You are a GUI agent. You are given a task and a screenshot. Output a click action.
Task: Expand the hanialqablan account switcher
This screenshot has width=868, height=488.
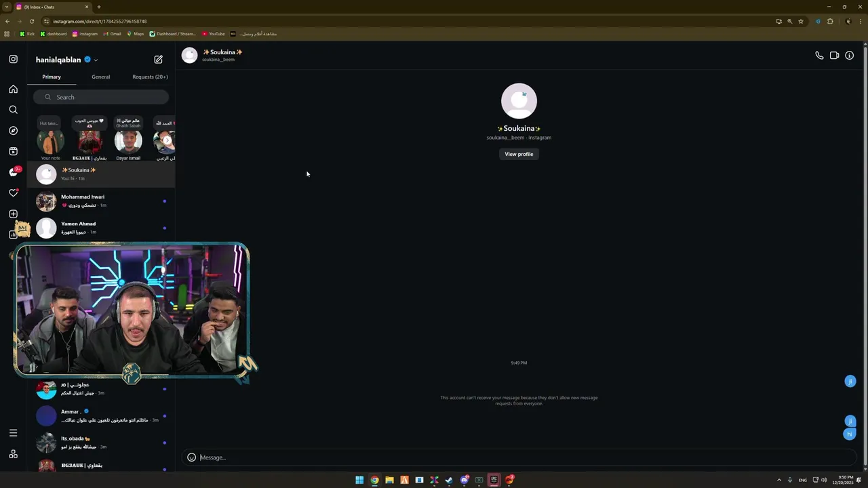pos(96,60)
